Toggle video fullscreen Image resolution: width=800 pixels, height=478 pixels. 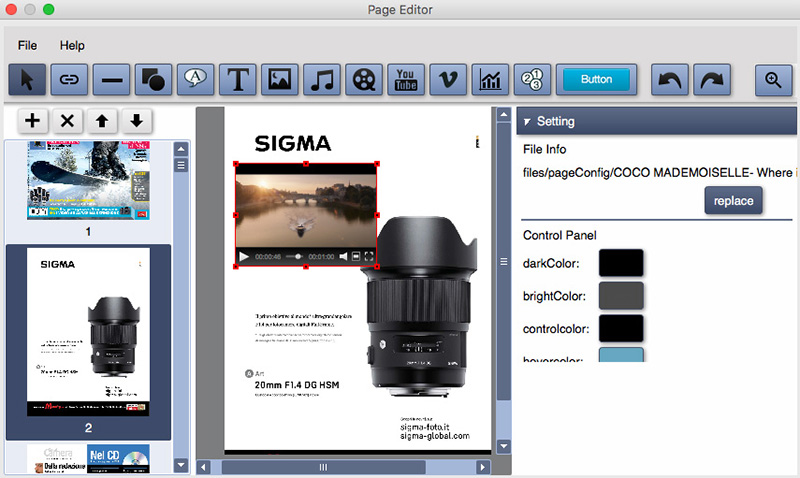coord(369,256)
